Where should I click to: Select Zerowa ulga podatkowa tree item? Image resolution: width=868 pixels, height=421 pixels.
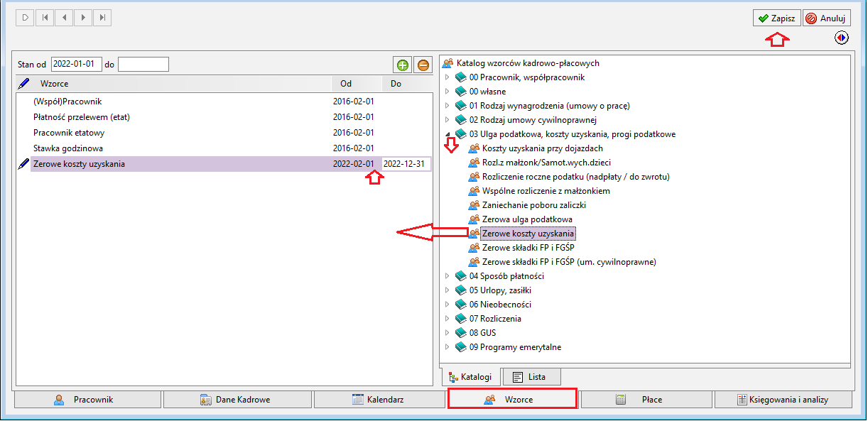pyautogui.click(x=527, y=219)
